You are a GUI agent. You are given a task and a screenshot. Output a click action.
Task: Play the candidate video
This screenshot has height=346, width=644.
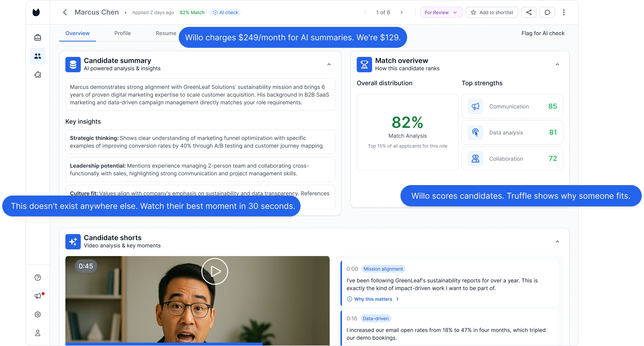click(x=215, y=271)
